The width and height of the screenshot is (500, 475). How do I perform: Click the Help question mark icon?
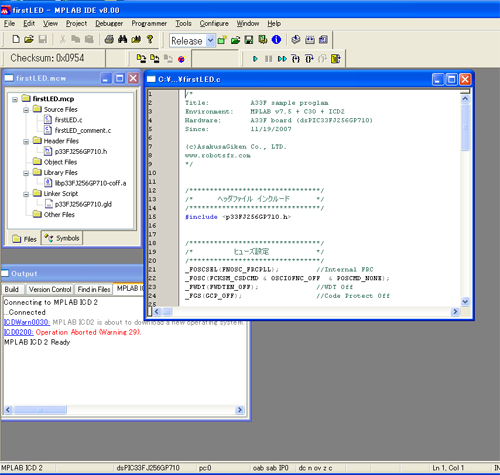click(150, 39)
